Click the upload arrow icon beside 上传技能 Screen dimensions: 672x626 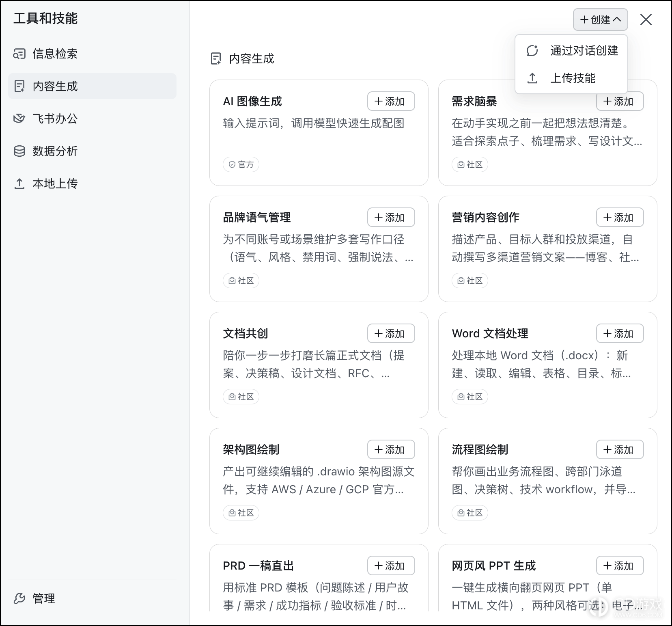point(532,78)
